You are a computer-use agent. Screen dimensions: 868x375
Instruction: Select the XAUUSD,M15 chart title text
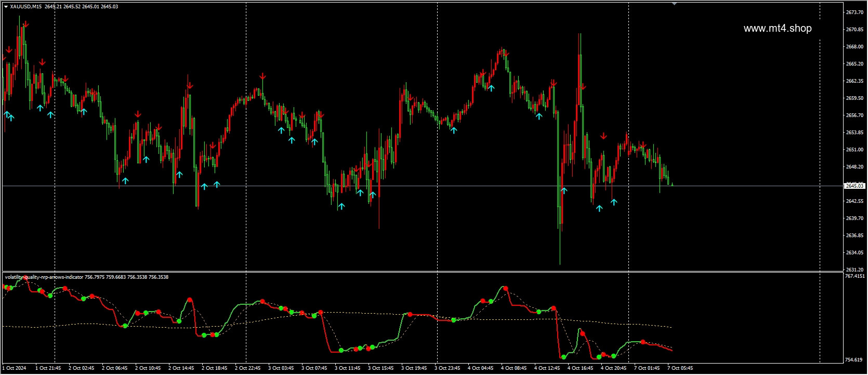click(x=26, y=7)
